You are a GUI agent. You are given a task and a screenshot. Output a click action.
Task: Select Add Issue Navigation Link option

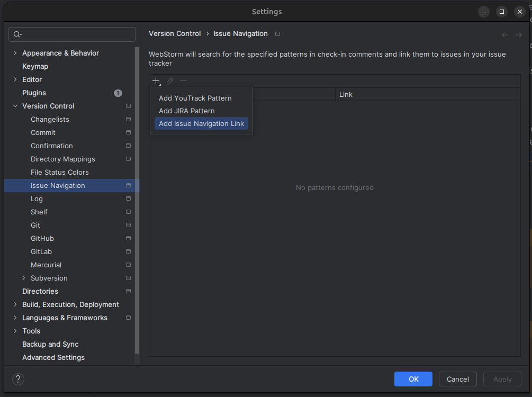click(x=201, y=123)
